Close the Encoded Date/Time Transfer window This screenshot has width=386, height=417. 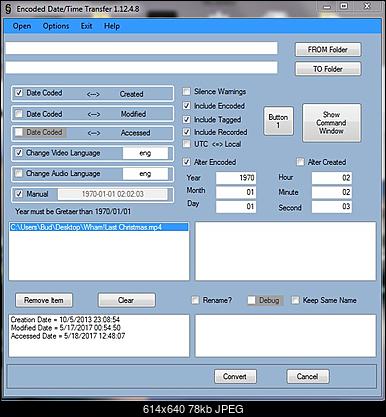(x=367, y=6)
